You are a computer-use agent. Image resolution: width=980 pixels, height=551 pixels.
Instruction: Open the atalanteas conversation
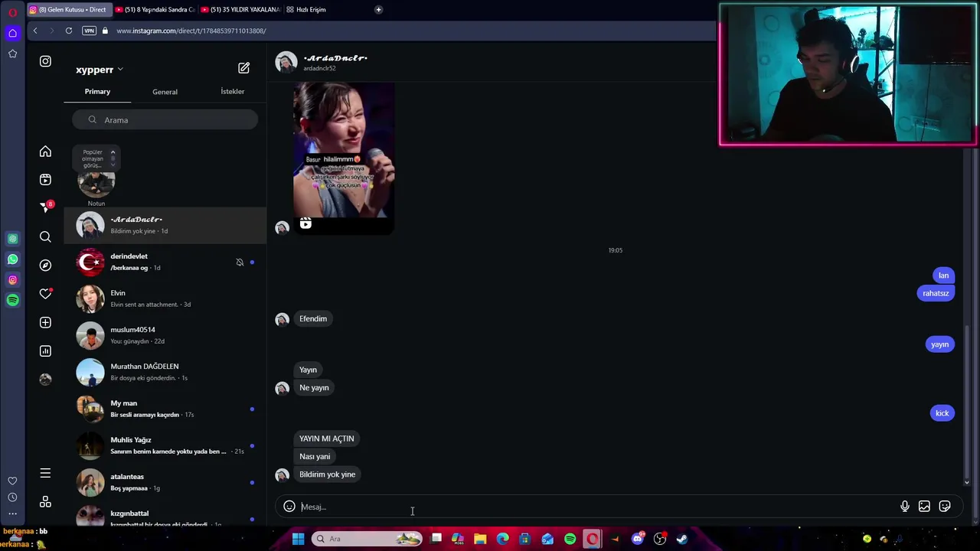coord(165,482)
